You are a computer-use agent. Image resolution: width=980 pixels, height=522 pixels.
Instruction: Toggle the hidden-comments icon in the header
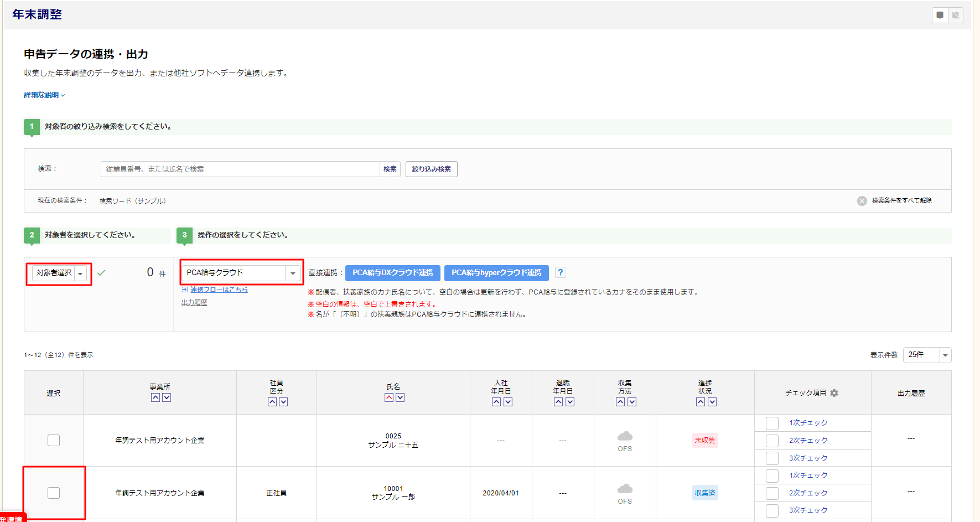pyautogui.click(x=956, y=15)
